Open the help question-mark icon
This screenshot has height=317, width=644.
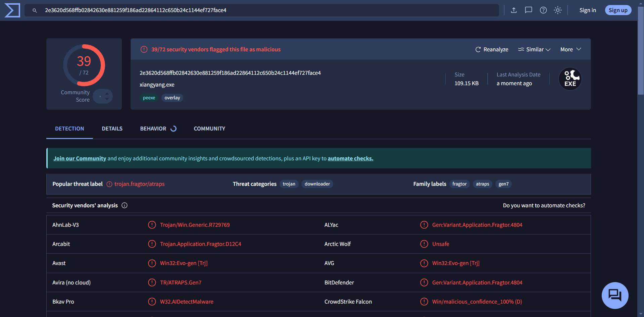543,10
